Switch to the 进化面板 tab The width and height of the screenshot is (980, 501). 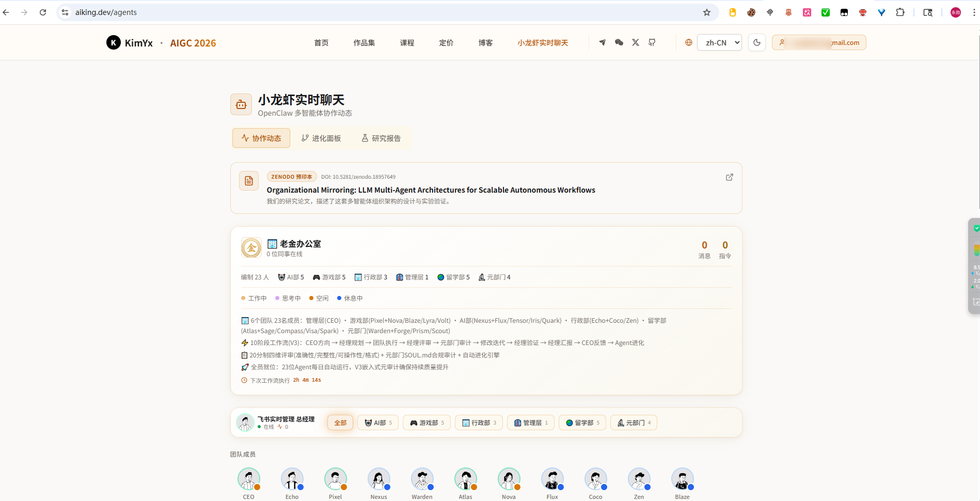coord(321,138)
